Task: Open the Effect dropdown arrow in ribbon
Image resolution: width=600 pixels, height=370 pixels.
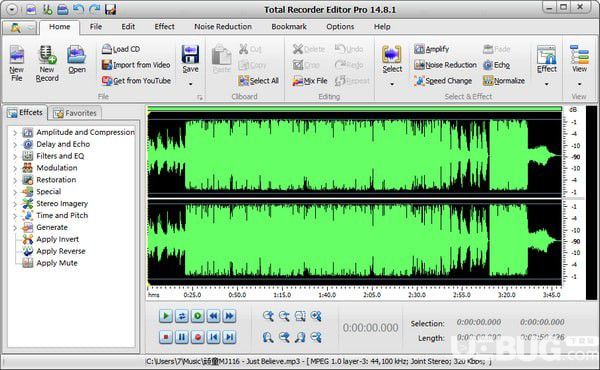Action: point(546,84)
